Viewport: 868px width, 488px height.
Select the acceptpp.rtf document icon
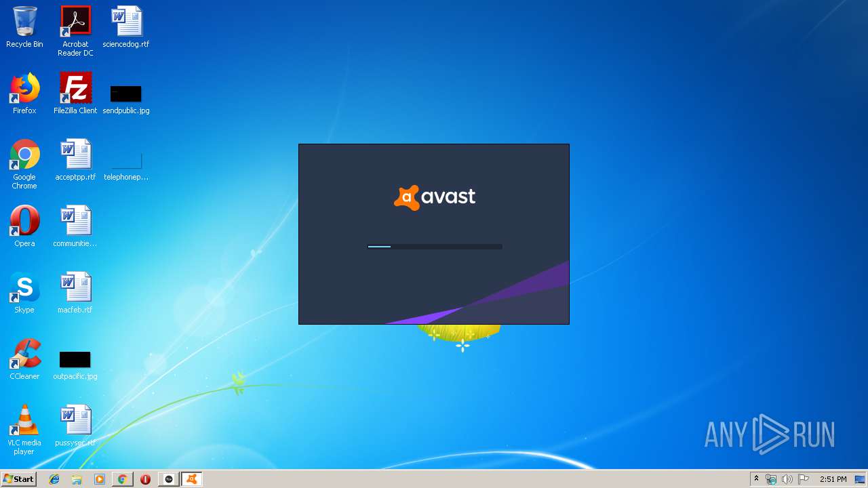coord(75,160)
